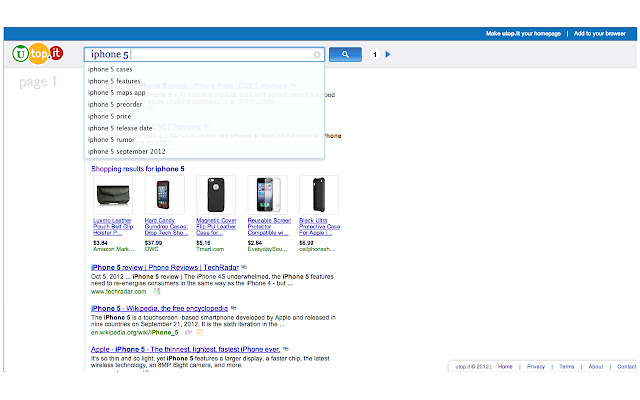Open the About footer link
Image resolution: width=640 pixels, height=400 pixels.
tap(596, 367)
